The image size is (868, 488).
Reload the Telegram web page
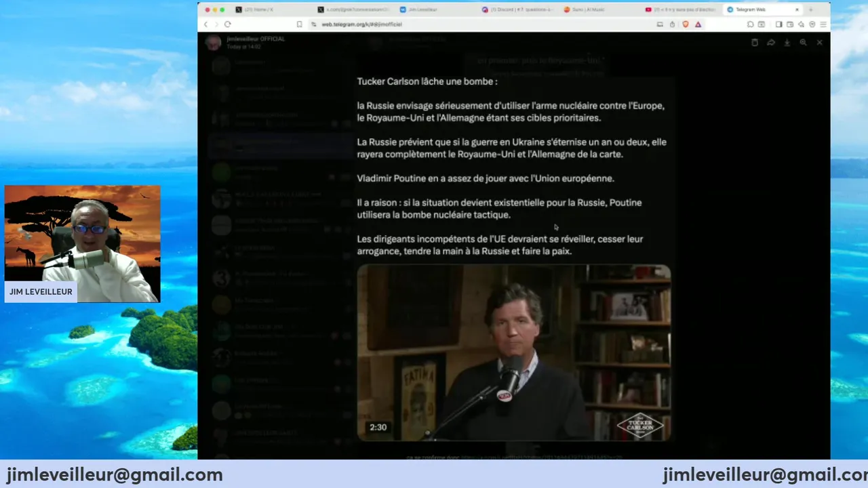[x=228, y=24]
